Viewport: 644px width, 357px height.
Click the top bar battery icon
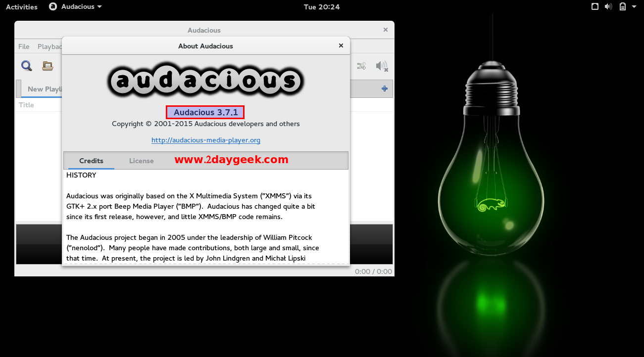tap(623, 7)
